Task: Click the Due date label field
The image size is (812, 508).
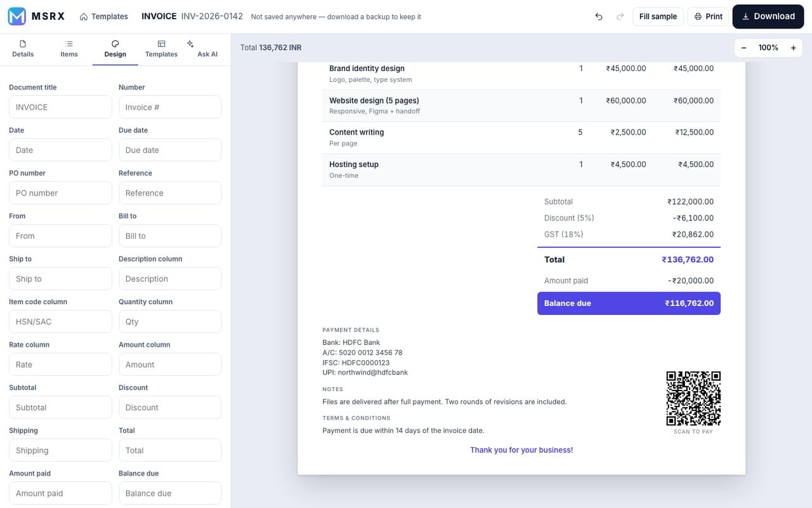Action: (170, 150)
